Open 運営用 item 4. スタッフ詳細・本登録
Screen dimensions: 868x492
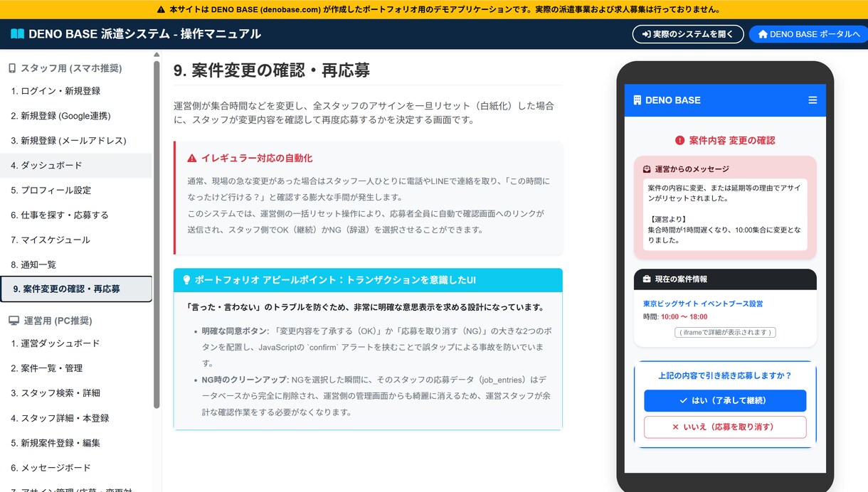click(x=76, y=418)
